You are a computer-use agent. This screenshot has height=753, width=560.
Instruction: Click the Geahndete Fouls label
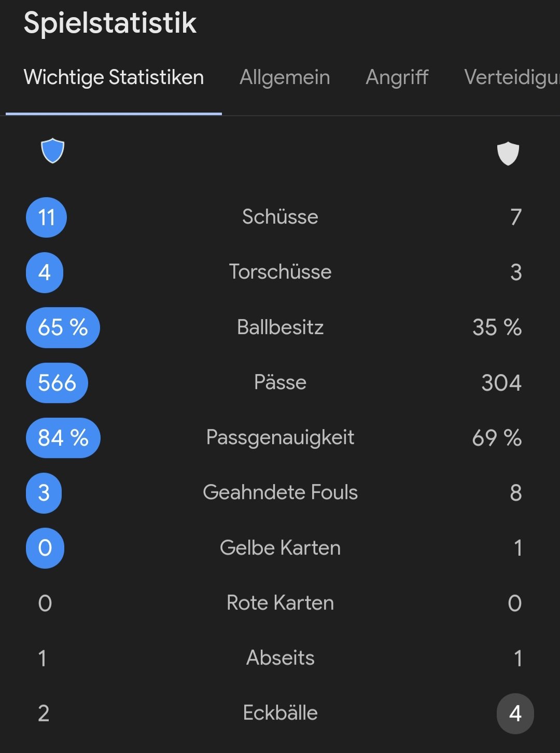tap(280, 492)
